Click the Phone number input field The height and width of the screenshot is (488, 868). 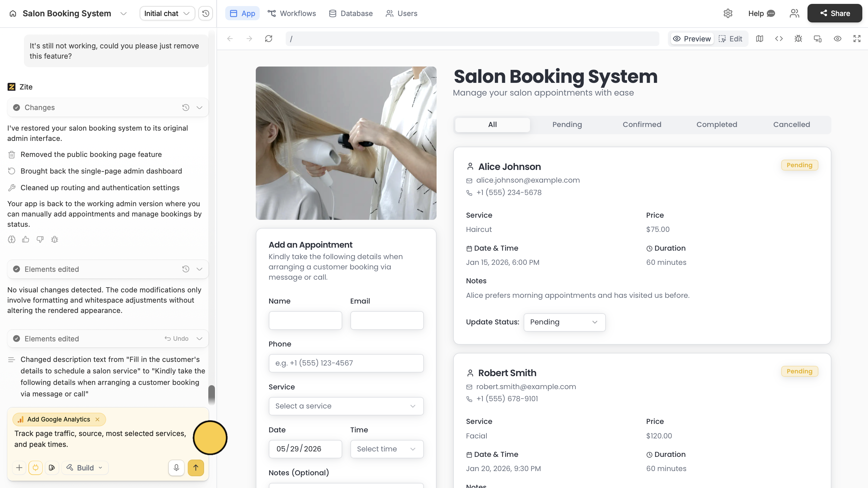pos(346,363)
